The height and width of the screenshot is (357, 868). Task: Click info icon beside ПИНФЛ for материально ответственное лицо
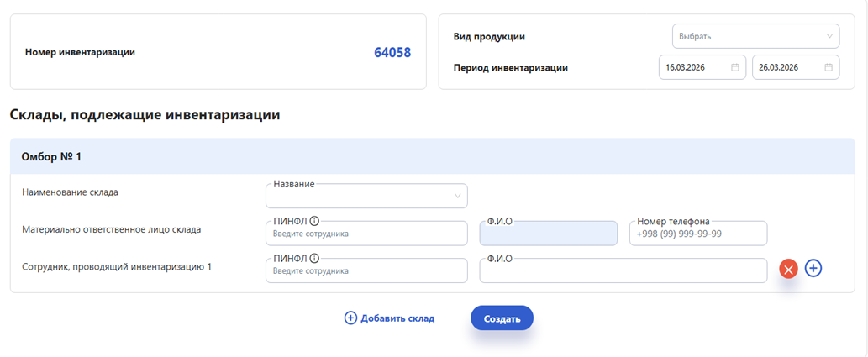coord(314,222)
